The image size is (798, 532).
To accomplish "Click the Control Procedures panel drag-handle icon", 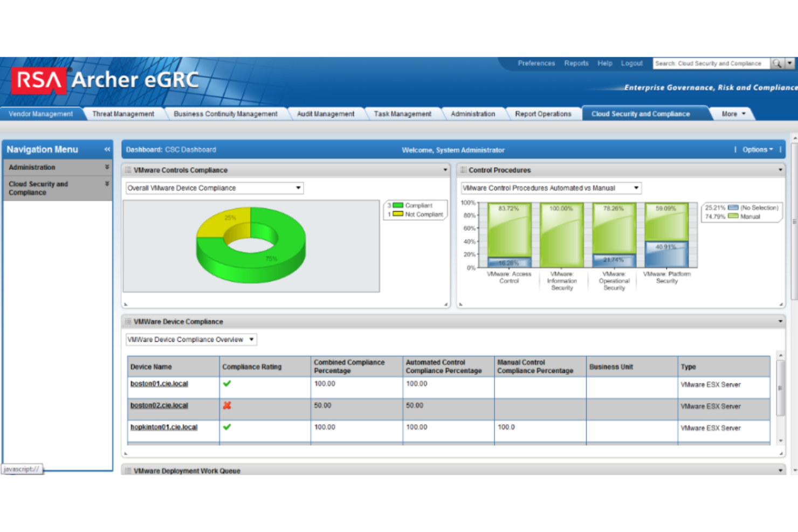I will (x=463, y=170).
